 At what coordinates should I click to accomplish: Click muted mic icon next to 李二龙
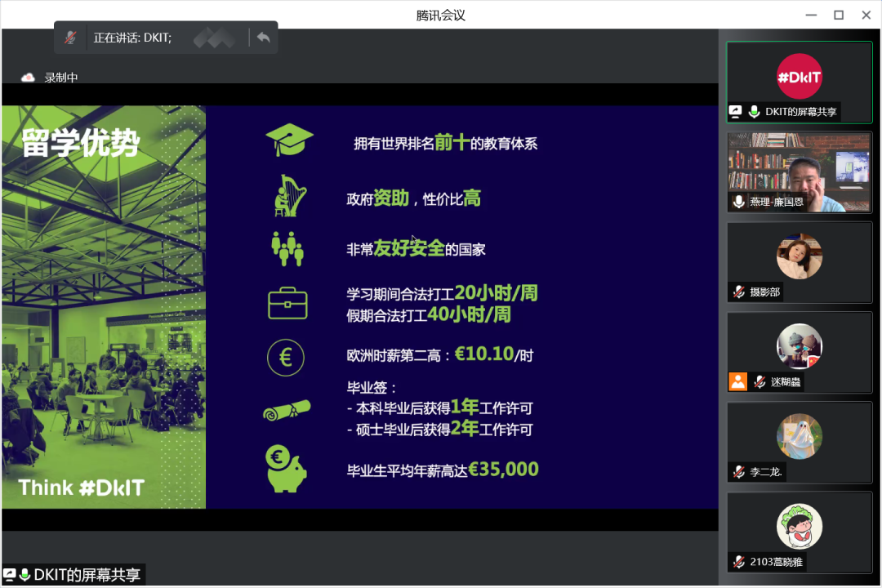[x=738, y=471]
